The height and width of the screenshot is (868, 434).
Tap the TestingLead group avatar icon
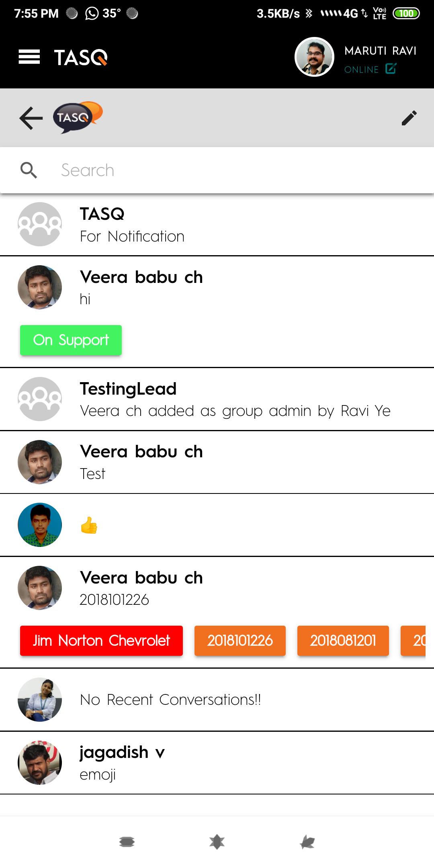40,399
